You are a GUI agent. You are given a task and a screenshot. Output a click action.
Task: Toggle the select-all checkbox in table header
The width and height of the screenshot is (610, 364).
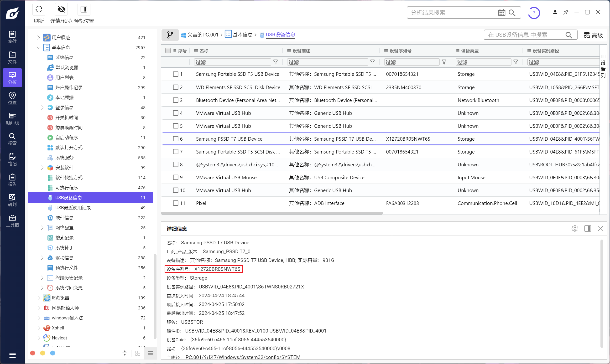coord(168,51)
